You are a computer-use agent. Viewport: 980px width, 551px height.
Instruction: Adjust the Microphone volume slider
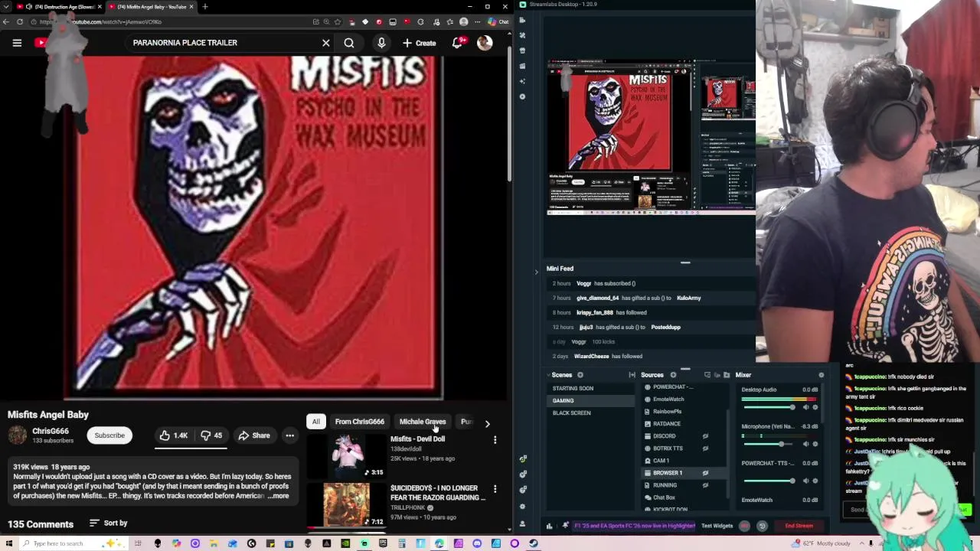pyautogui.click(x=769, y=444)
